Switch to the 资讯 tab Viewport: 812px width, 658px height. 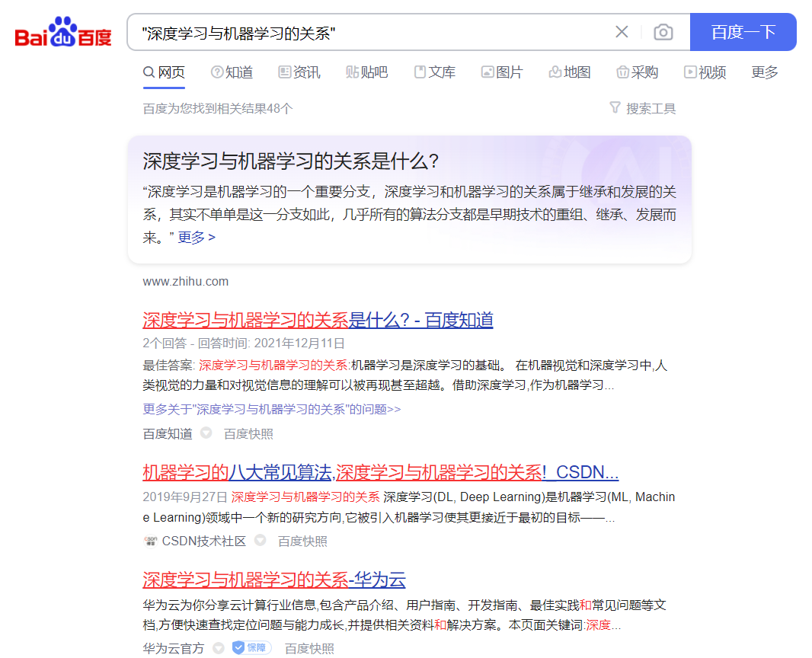coord(299,72)
